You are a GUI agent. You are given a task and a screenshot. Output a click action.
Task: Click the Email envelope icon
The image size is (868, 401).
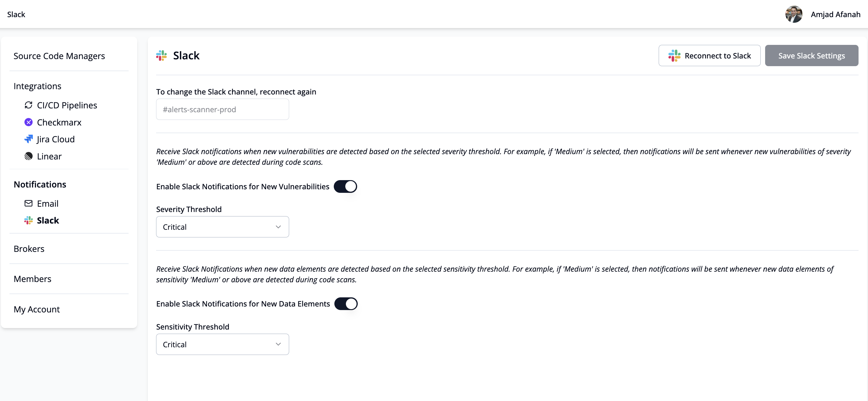click(x=29, y=203)
